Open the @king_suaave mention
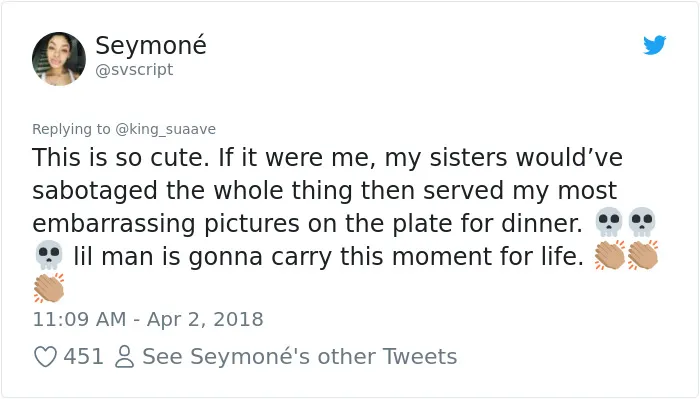This screenshot has height=399, width=700. (x=166, y=129)
